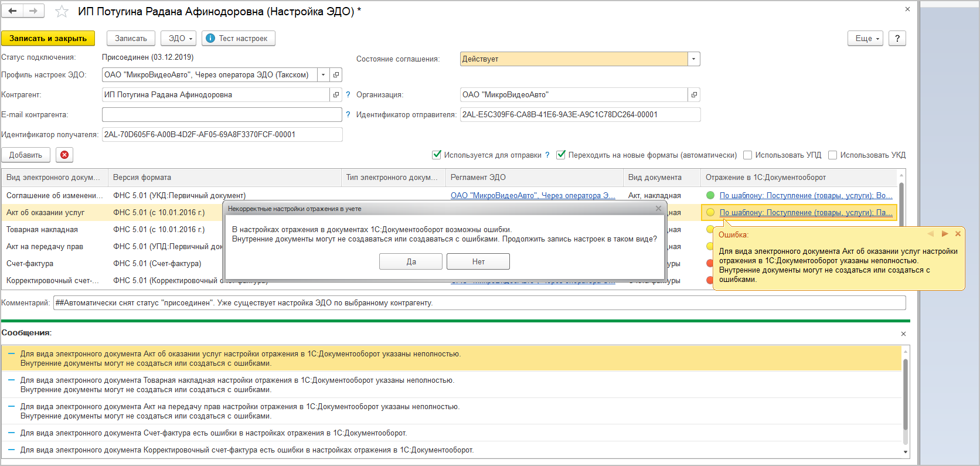Go to previous error in yellow tooltip
Image resolution: width=980 pixels, height=466 pixels.
(930, 234)
